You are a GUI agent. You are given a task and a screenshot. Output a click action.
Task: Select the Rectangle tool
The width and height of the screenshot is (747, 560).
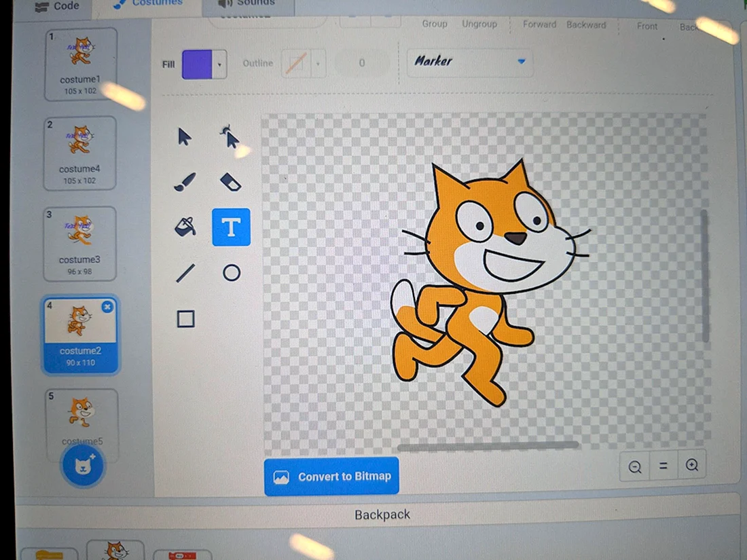186,319
